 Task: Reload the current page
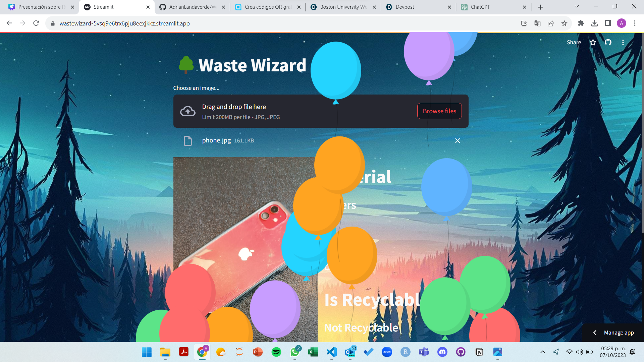click(36, 23)
